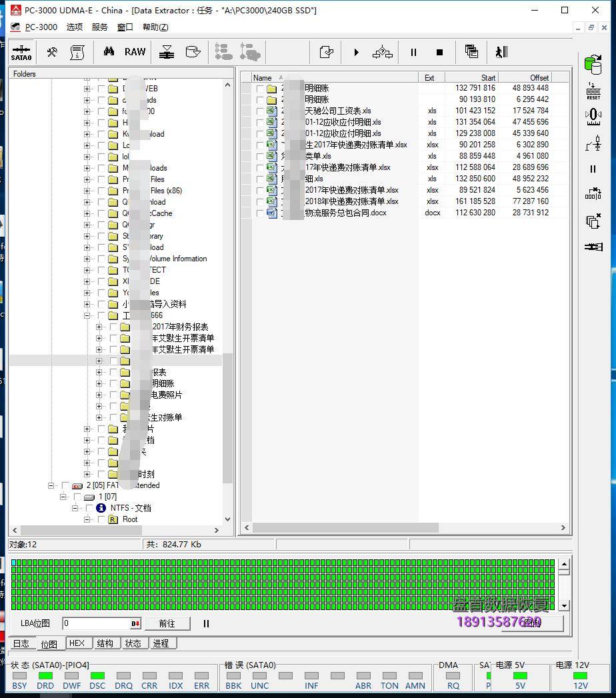The width and height of the screenshot is (616, 698).
Task: Click the RESET counter icon in right sidebar
Action: click(x=593, y=91)
